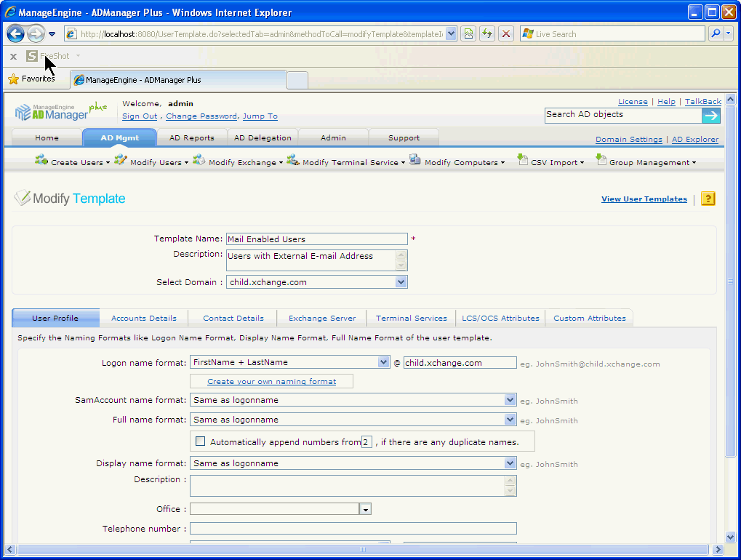Click the Jump To link
Screen dimensions: 741x560
260,116
